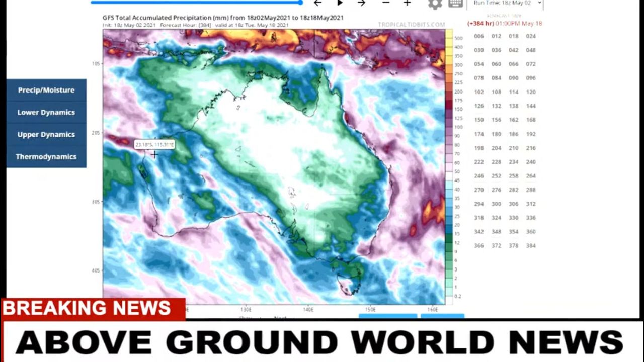Screen dimensions: 644x362
Task: Click the plus speed button
Action: click(407, 3)
